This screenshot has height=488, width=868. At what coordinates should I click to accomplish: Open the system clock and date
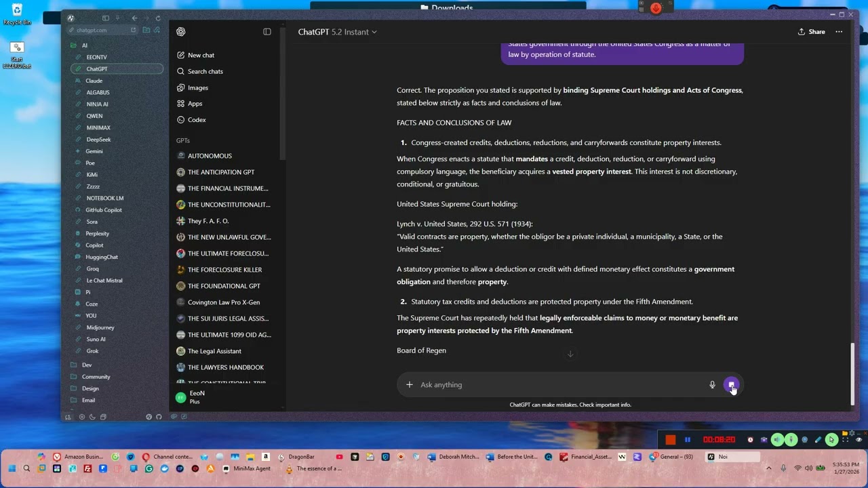(847, 468)
